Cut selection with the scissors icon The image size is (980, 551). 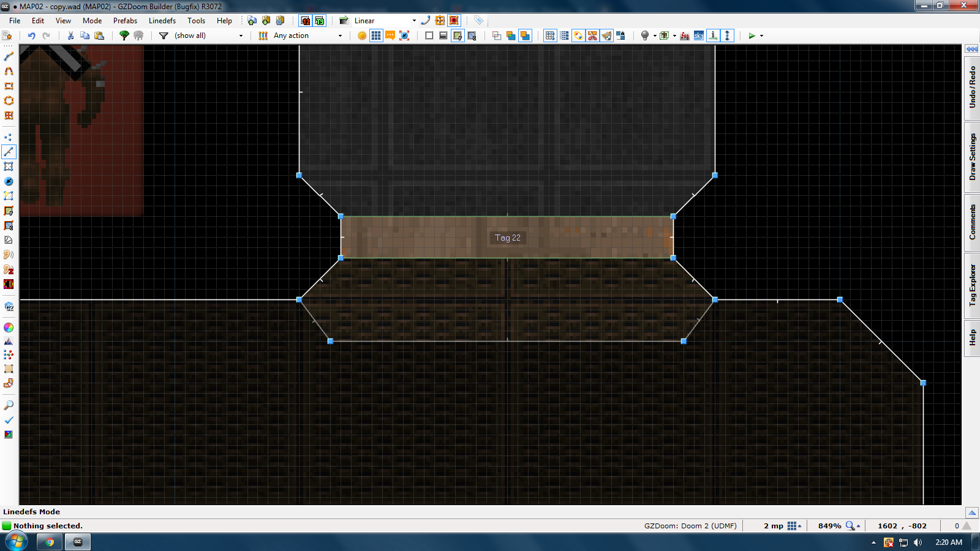click(70, 36)
